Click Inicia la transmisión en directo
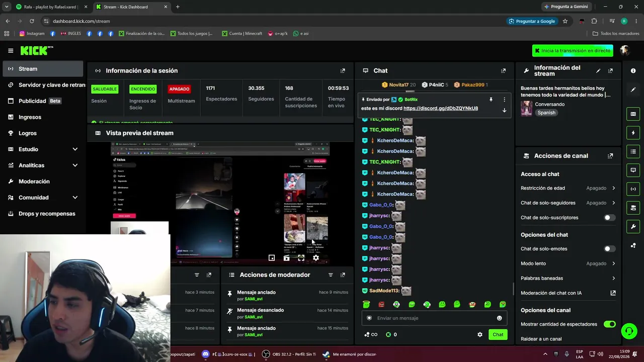The width and height of the screenshot is (644, 362). [x=573, y=51]
